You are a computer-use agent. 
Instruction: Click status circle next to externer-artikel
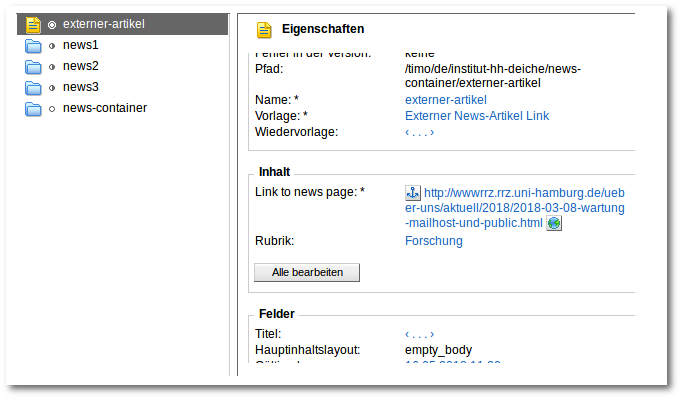point(52,25)
